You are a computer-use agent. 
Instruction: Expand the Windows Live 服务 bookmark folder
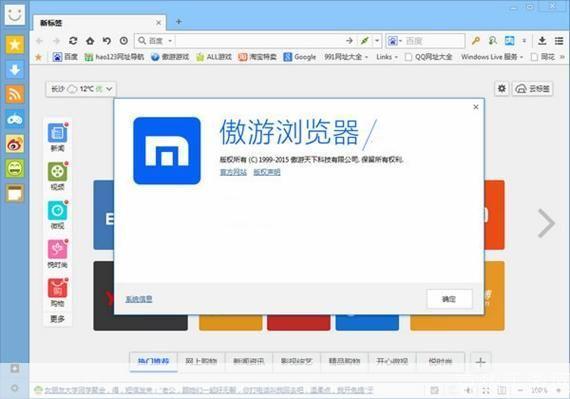pos(492,57)
